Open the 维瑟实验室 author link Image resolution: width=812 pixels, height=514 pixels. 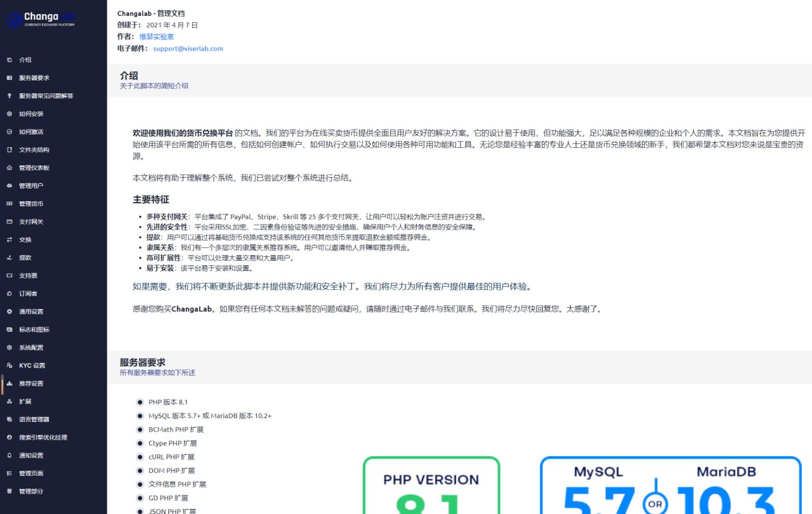click(x=157, y=37)
